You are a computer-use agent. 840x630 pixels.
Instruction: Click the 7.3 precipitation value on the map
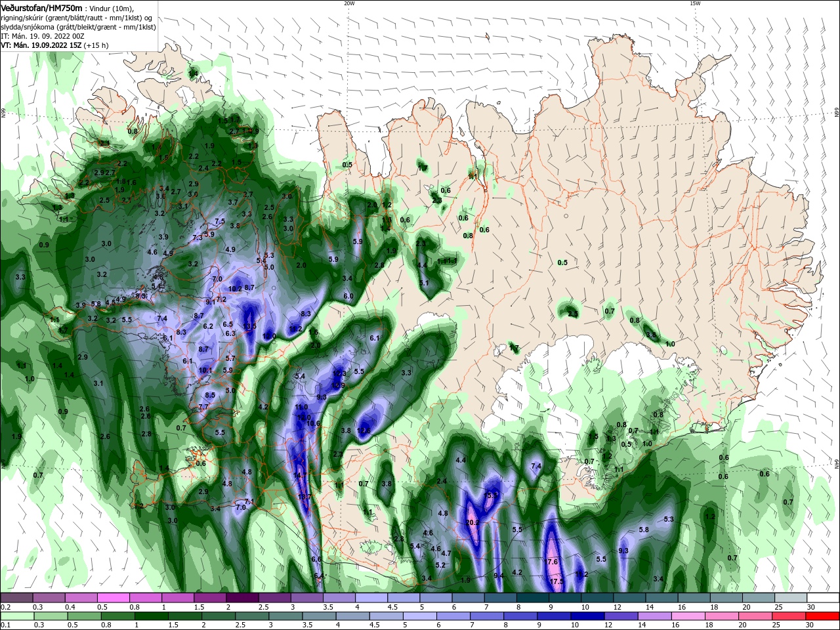(197, 238)
